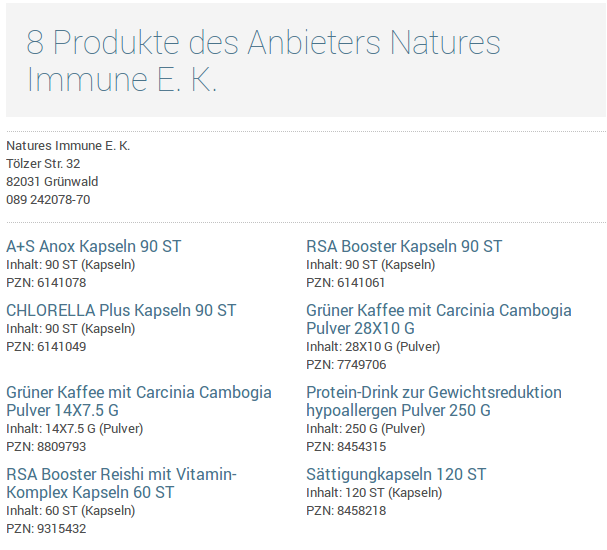Click the address line Tölzer Str. 32
Viewport: 607px width, 550px height.
coord(43,164)
